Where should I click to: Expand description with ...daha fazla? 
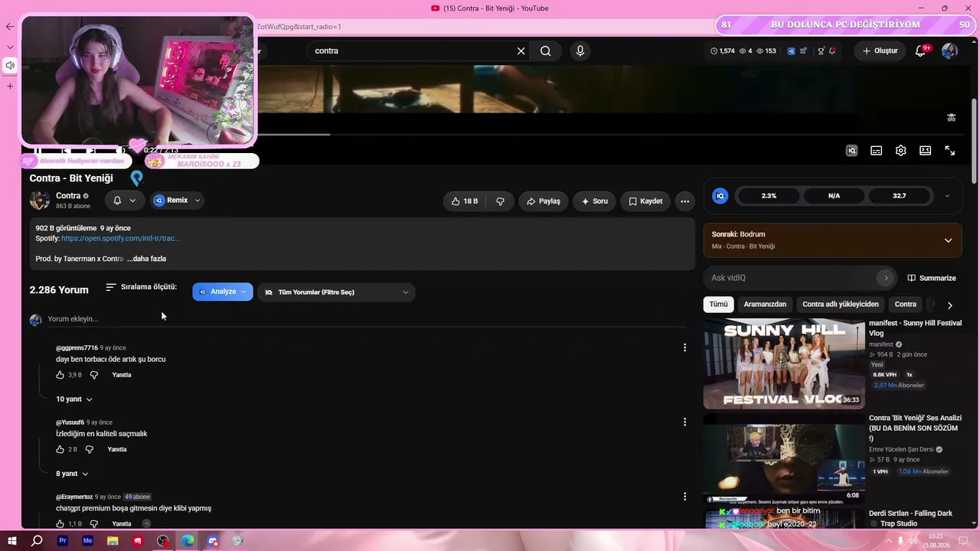click(146, 259)
